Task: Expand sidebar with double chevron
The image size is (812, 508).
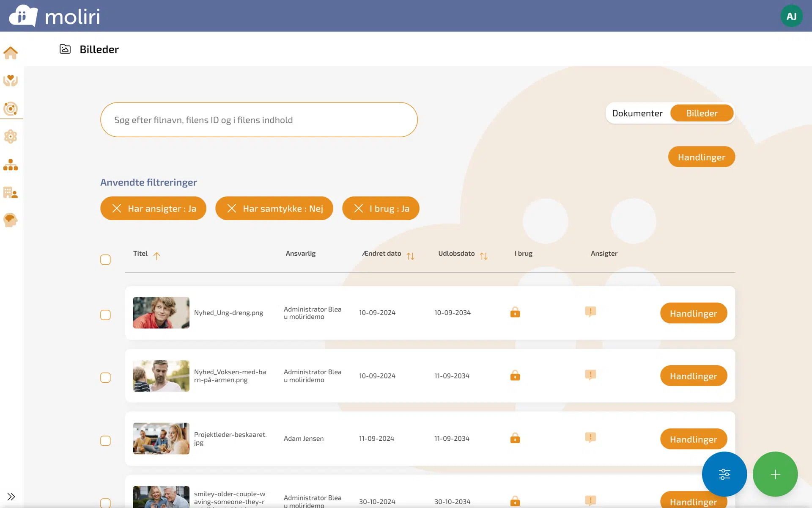Action: pos(11,497)
